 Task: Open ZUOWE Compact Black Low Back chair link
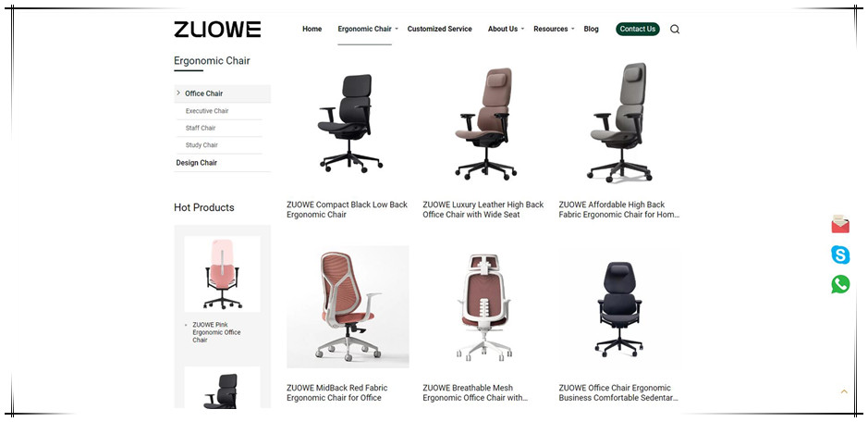point(347,210)
